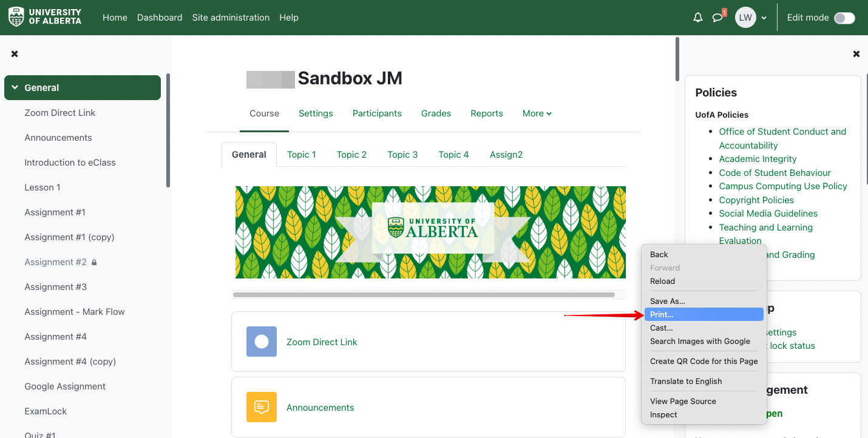Close the right block drawer

coord(856,54)
